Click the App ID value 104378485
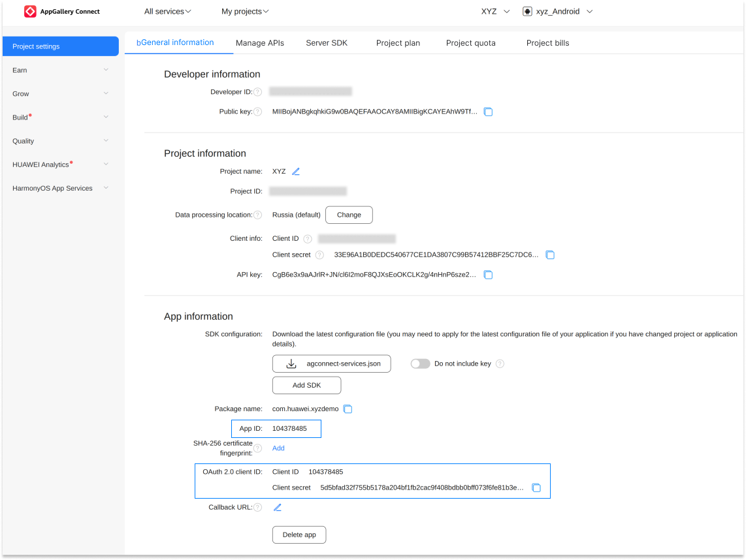Viewport: 746px width, 560px height. point(290,429)
